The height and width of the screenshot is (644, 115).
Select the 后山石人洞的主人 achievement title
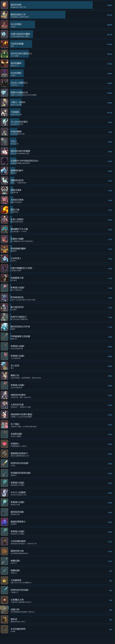click(x=19, y=82)
